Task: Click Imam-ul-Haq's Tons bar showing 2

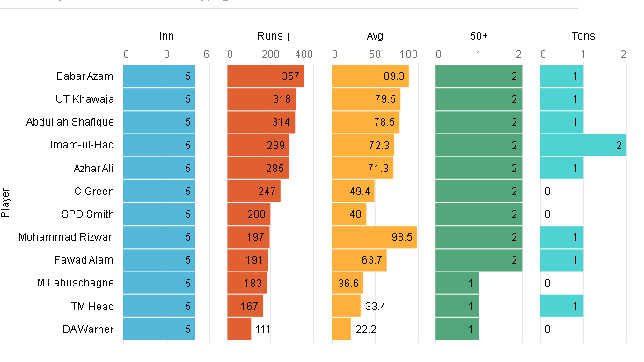Action: coord(583,145)
